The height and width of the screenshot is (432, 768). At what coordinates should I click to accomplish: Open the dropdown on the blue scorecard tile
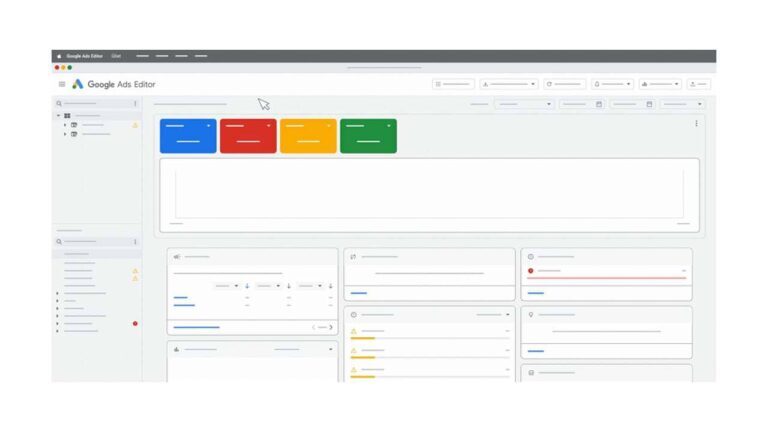[x=209, y=126]
